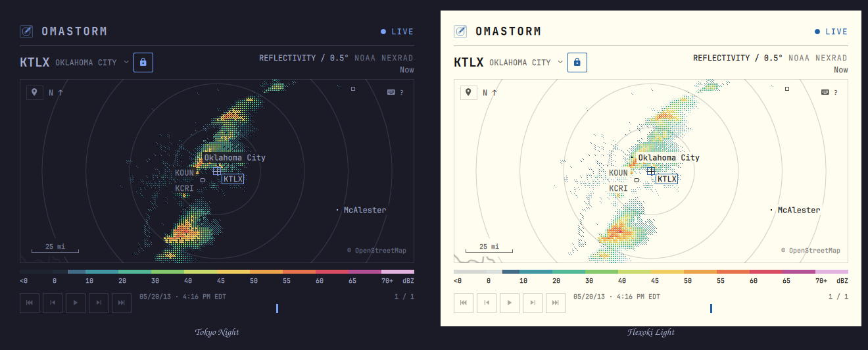The height and width of the screenshot is (350, 868).
Task: Click REFLECTIVITY / 0.5° product label, Tokyo Night
Action: click(x=304, y=58)
